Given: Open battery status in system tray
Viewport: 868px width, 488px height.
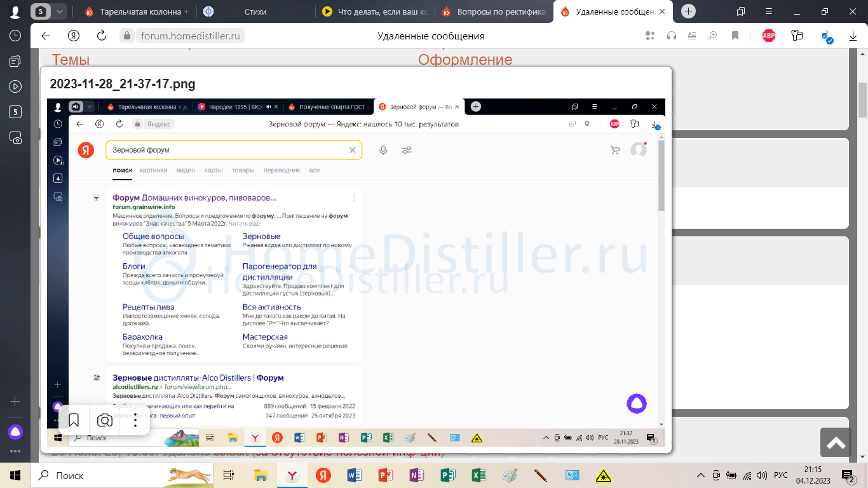Looking at the screenshot, I should [x=732, y=475].
